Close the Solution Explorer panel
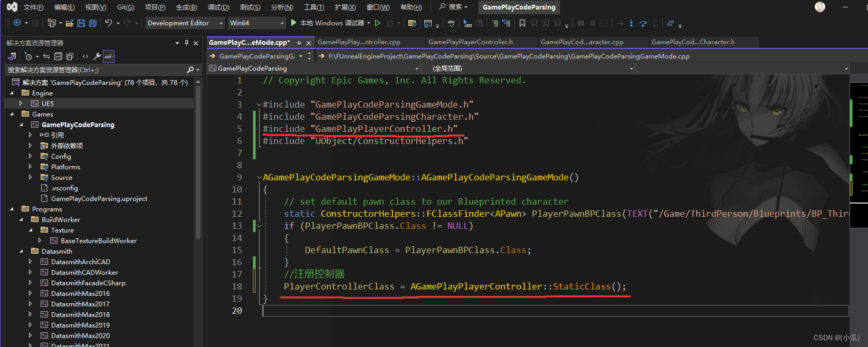Viewport: 868px width, 347px height. pyautogui.click(x=196, y=43)
